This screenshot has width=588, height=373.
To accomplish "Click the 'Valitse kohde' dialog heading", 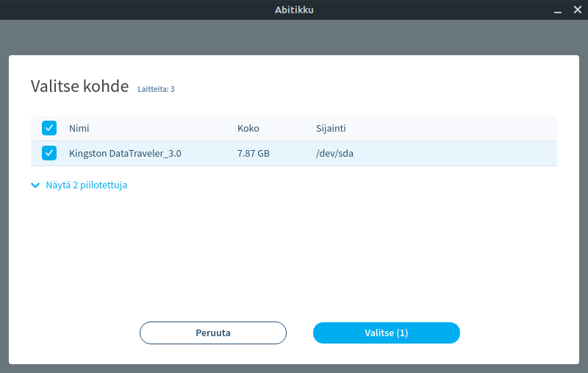I will point(79,85).
